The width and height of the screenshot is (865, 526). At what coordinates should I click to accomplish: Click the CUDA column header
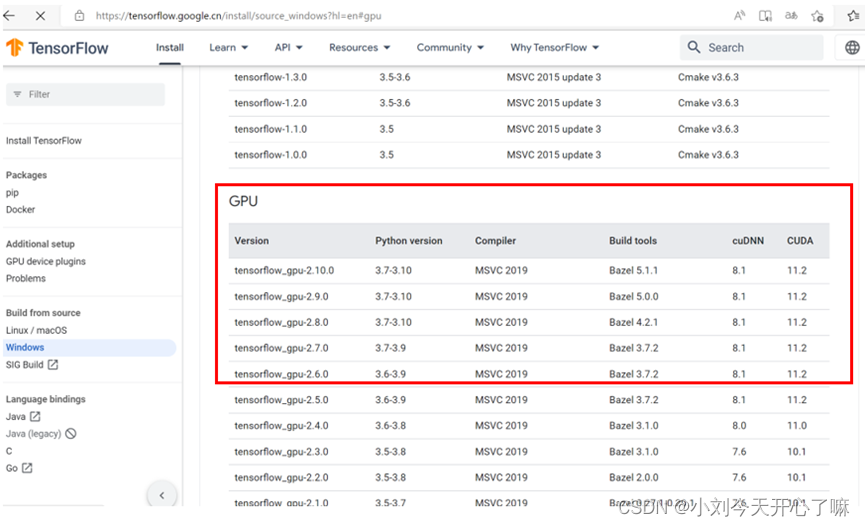(800, 241)
